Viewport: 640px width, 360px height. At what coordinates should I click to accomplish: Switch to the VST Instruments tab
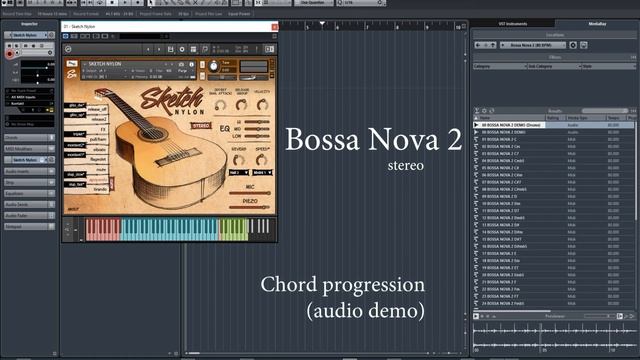point(513,24)
